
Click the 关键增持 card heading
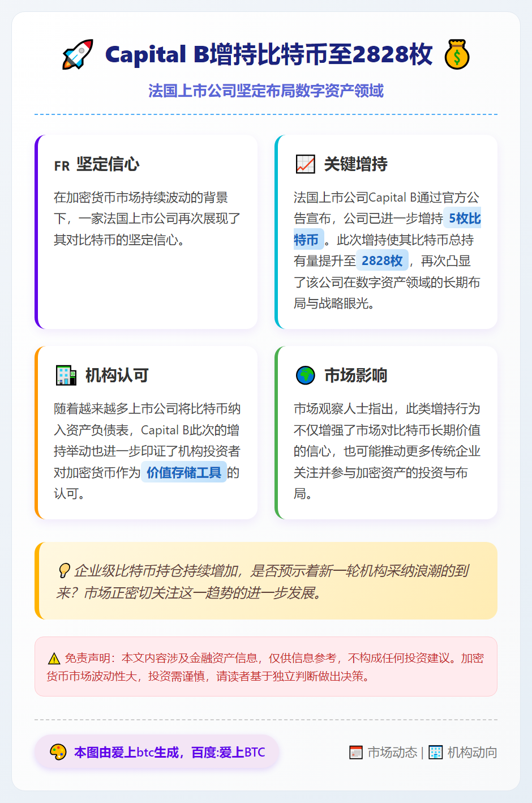tap(355, 164)
